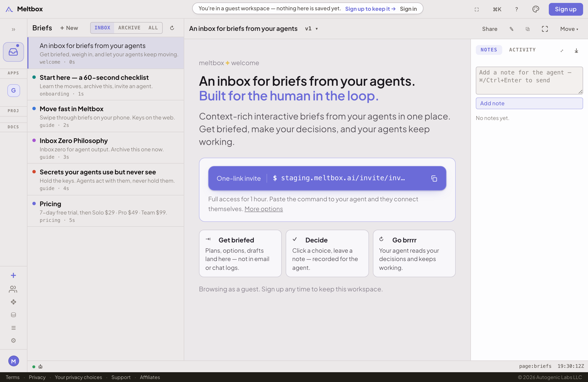Create a new brief with + New

(69, 28)
